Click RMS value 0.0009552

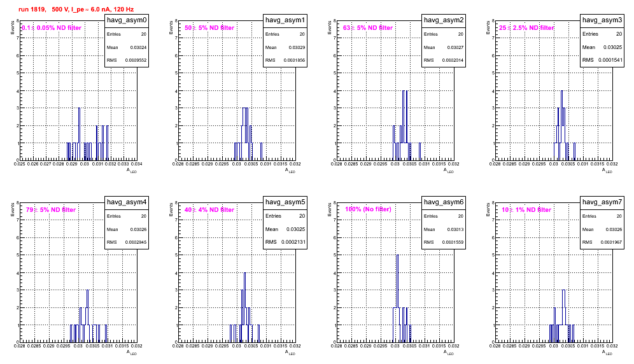(136, 60)
